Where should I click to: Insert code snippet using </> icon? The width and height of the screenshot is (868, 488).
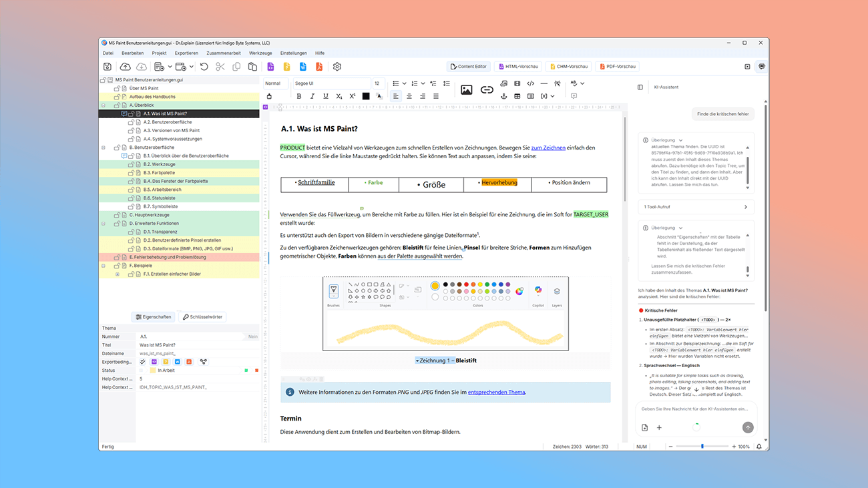[530, 83]
